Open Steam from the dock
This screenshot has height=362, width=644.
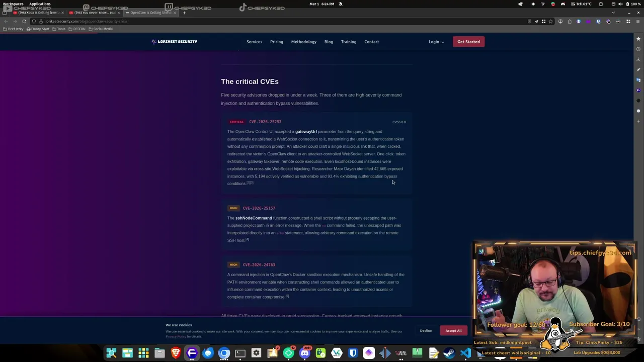click(449, 353)
